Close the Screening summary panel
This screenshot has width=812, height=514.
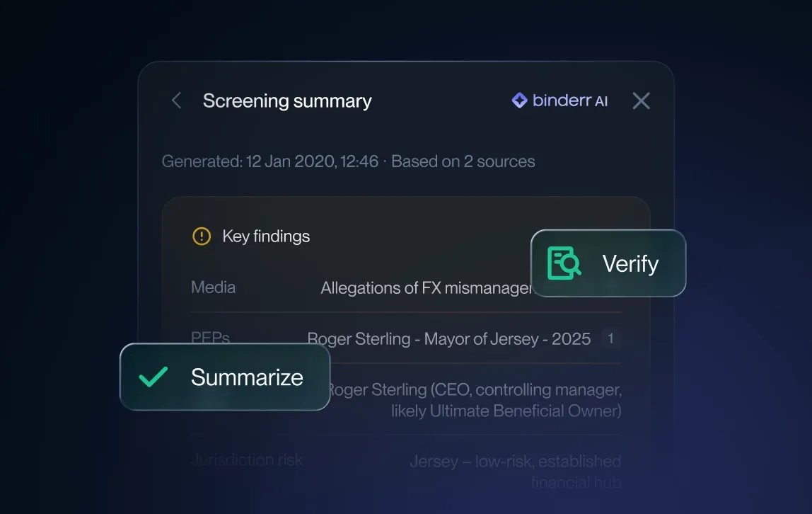click(641, 101)
